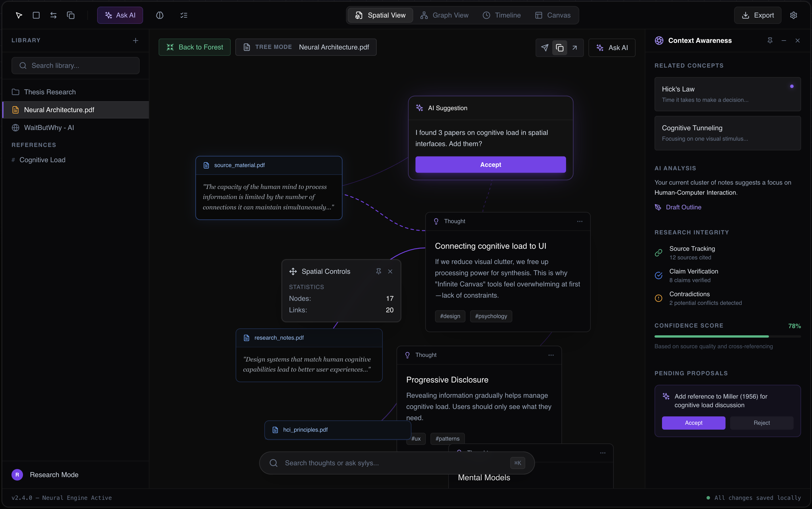
Task: Switch to the Timeline tab
Action: tap(501, 15)
